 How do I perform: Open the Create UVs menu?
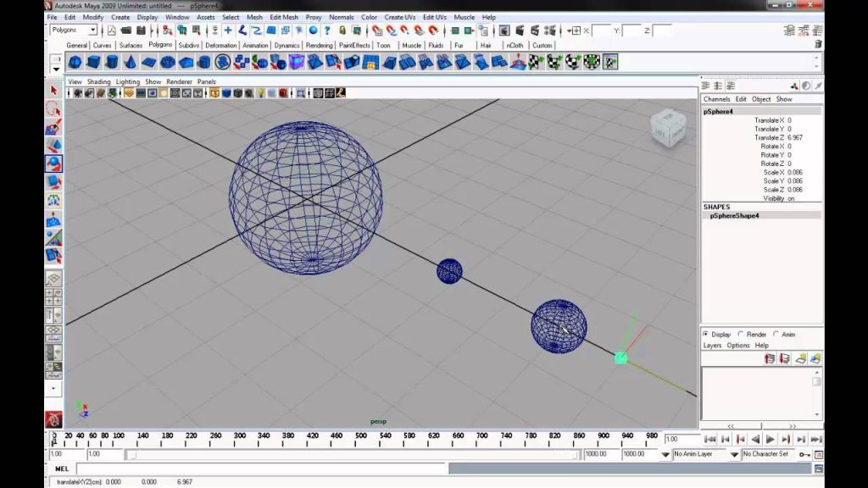coord(400,17)
